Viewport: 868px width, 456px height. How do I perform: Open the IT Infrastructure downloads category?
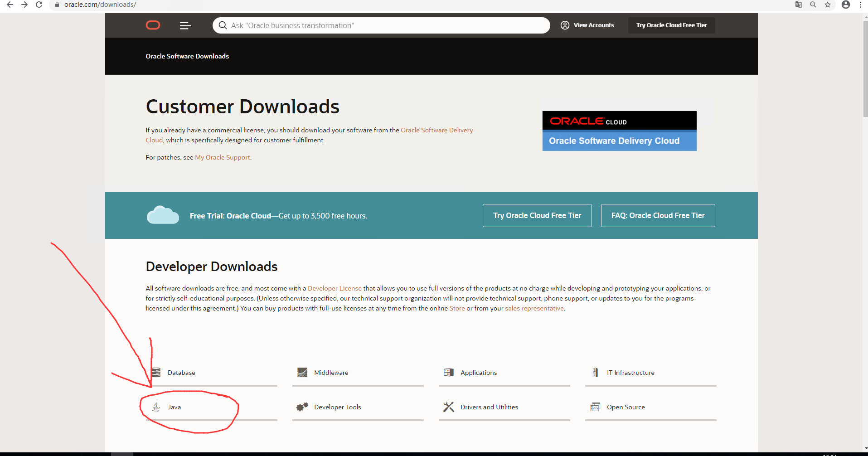[651, 373]
